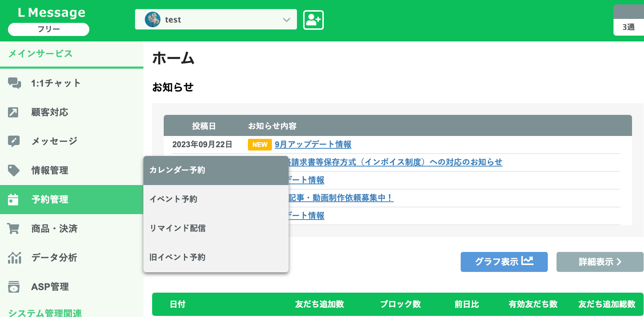Click the 友だち追加総数 column header
Screen dimensions: 644x317
click(x=607, y=304)
